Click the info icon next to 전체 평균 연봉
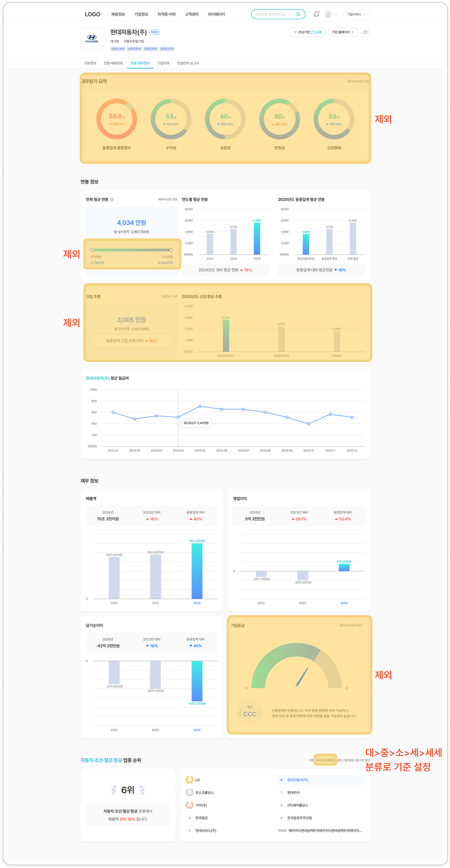 tap(112, 199)
